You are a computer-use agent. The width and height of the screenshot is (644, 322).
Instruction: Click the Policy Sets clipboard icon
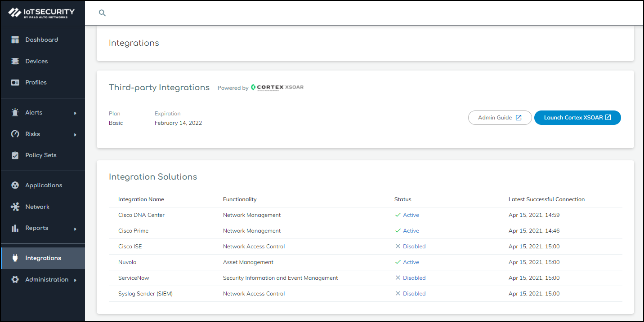tap(15, 155)
